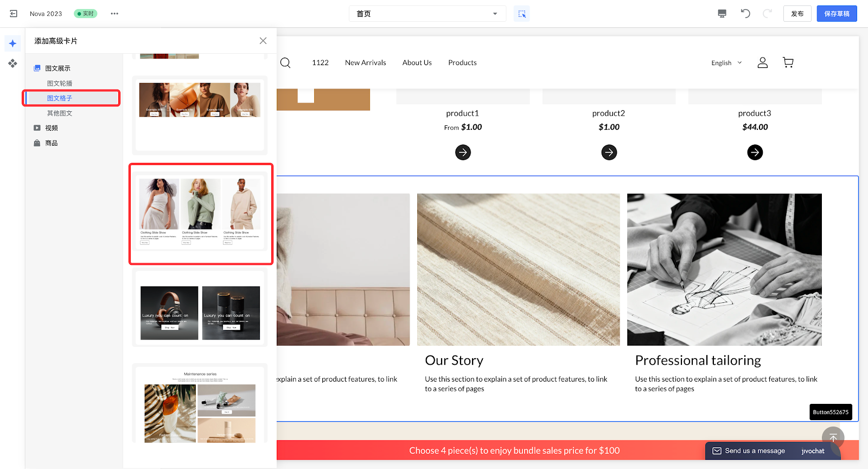
Task: Select the 图文轮播 sidebar item
Action: click(60, 84)
